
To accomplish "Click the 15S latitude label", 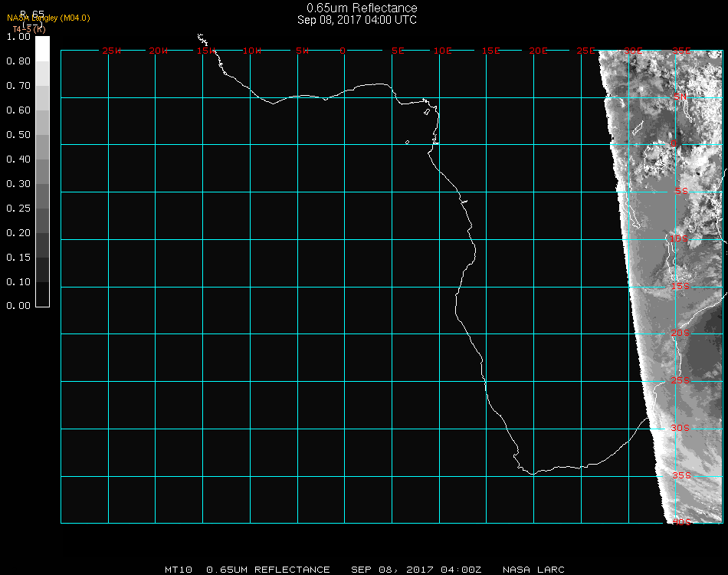I will tap(681, 287).
